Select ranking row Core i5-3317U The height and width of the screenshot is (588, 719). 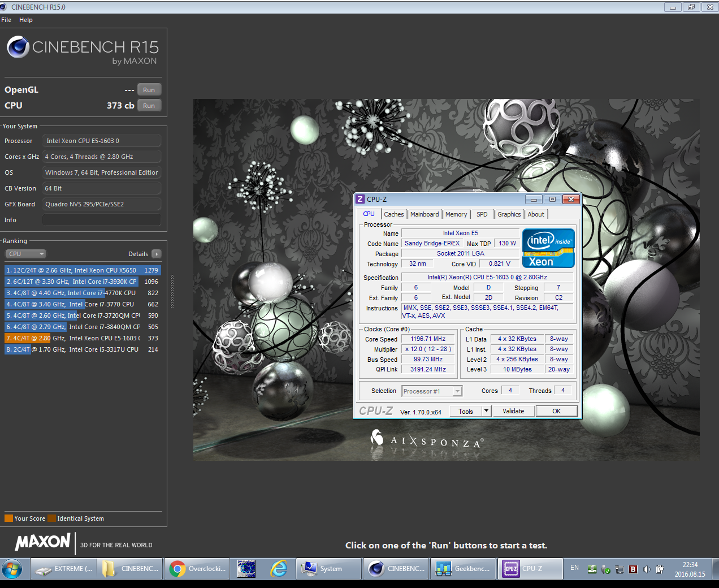(83, 349)
